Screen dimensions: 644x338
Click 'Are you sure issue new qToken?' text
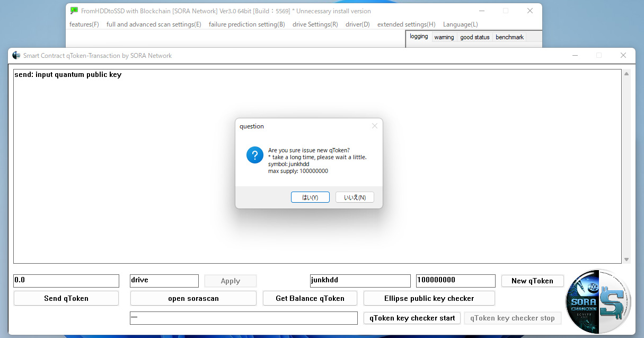[x=309, y=150]
